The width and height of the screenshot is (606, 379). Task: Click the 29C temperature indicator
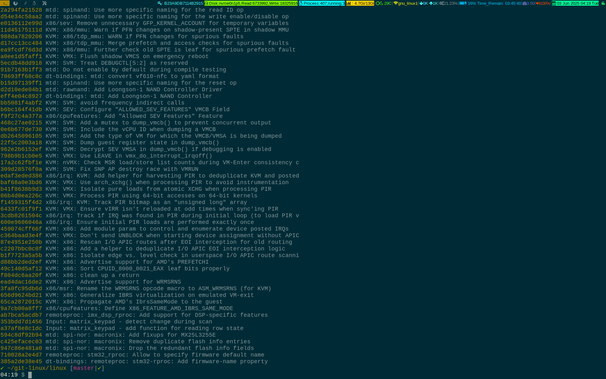(x=384, y=3)
